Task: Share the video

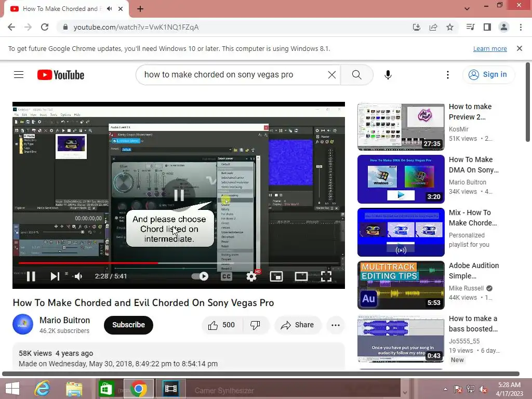Action: [298, 325]
